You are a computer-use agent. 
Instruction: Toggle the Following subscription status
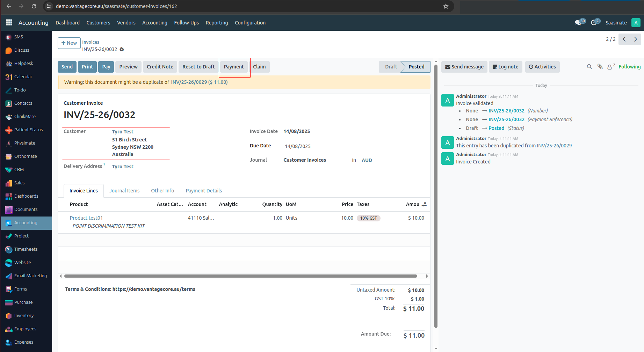click(629, 67)
